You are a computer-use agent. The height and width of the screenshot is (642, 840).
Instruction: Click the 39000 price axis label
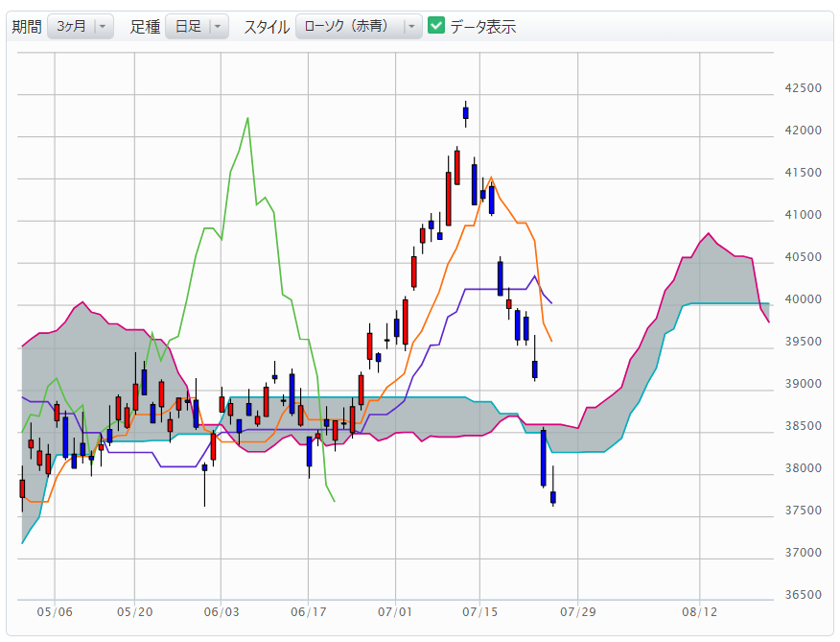click(803, 384)
